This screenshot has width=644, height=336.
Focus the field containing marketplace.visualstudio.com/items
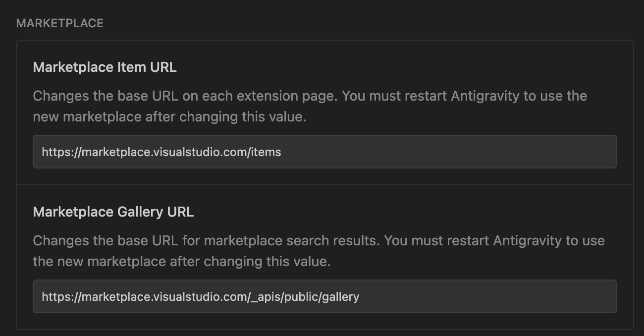[x=324, y=152]
